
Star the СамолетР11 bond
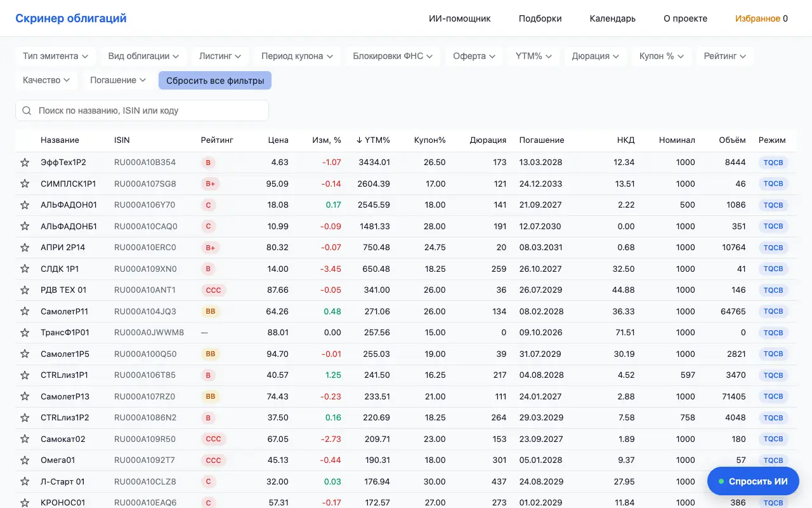pyautogui.click(x=25, y=311)
